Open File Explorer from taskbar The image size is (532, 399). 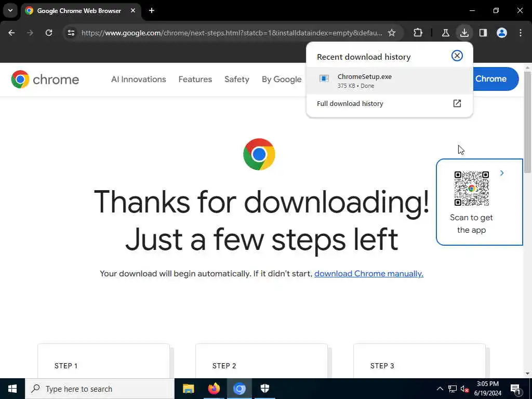click(188, 389)
